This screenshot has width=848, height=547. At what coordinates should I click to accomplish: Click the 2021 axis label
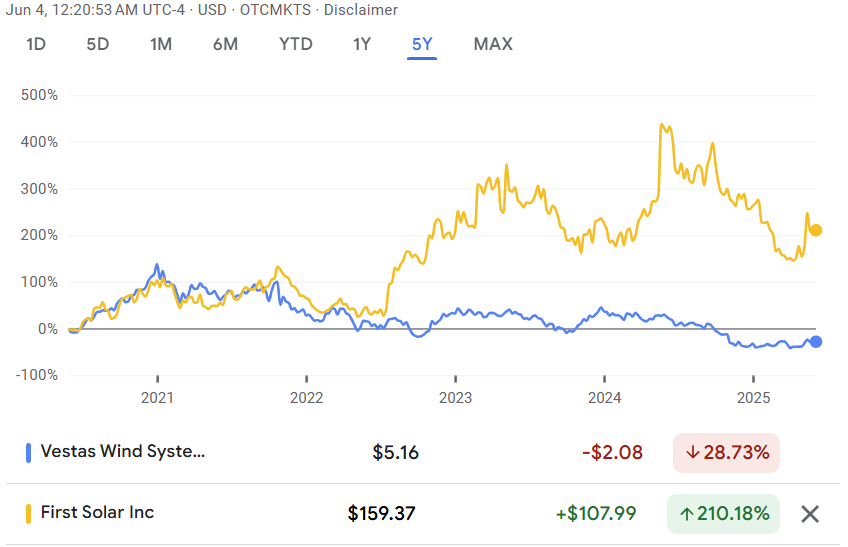tap(157, 398)
